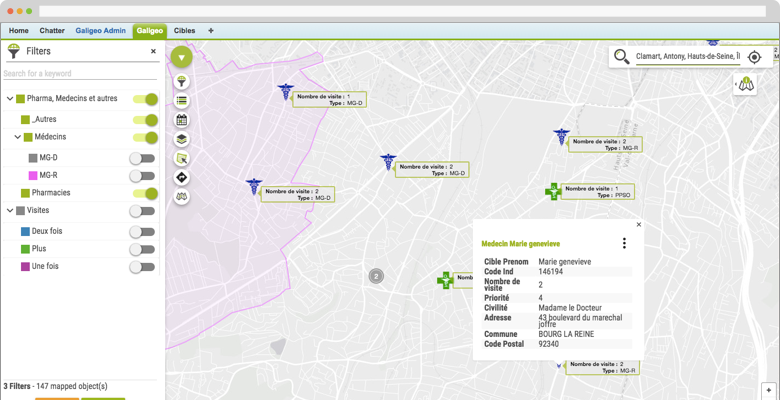Click the Medecin Marie genevieve title link
This screenshot has width=780, height=400.
coord(520,243)
